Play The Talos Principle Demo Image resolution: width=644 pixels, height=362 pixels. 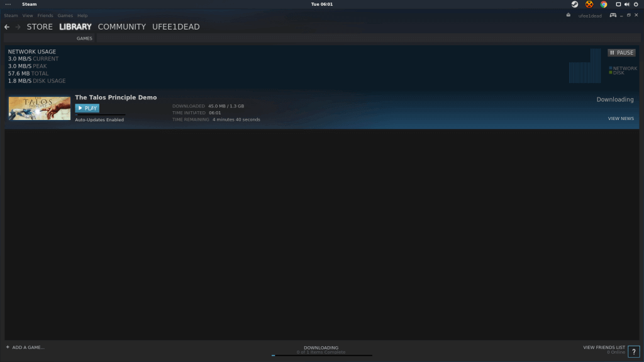click(87, 108)
